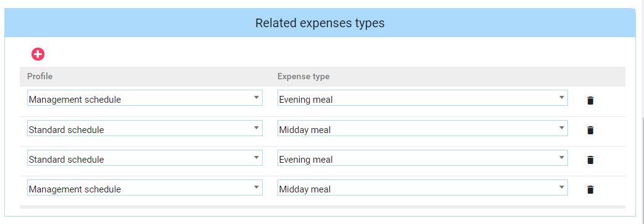This screenshot has width=644, height=224.
Task: Click the Profile column header
Action: (40, 77)
